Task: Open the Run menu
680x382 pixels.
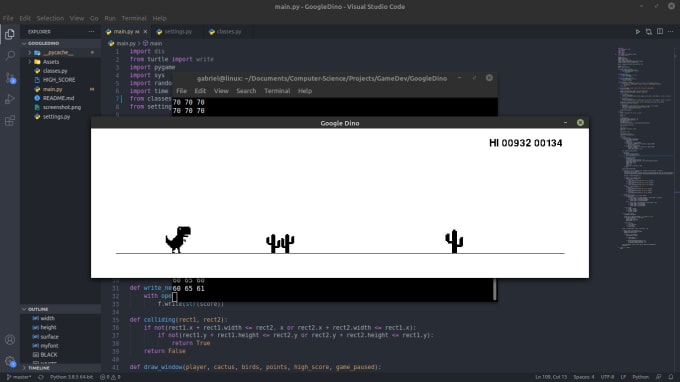Action: (x=110, y=18)
